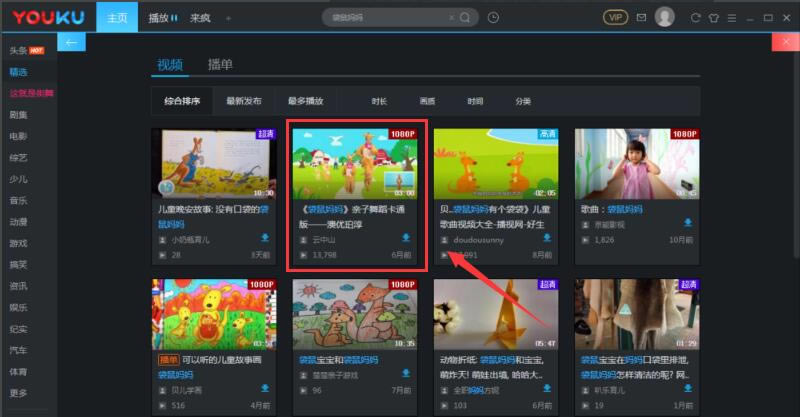Open the main hamburger menu
Screen dimensions: 800x417
point(733,17)
